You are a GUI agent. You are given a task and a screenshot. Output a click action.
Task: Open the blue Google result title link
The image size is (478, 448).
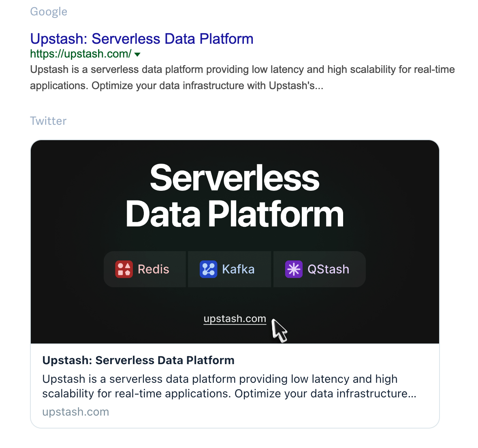pyautogui.click(x=142, y=39)
